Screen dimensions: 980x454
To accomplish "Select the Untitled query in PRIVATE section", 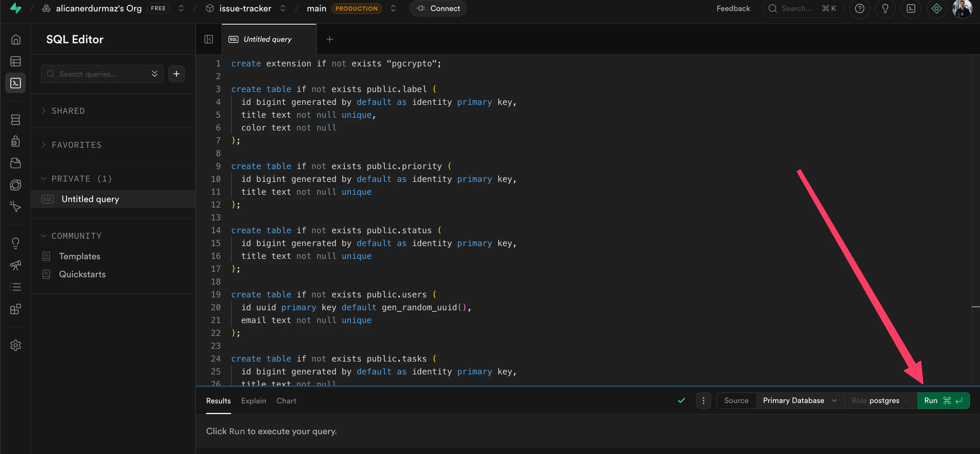I will pyautogui.click(x=90, y=199).
